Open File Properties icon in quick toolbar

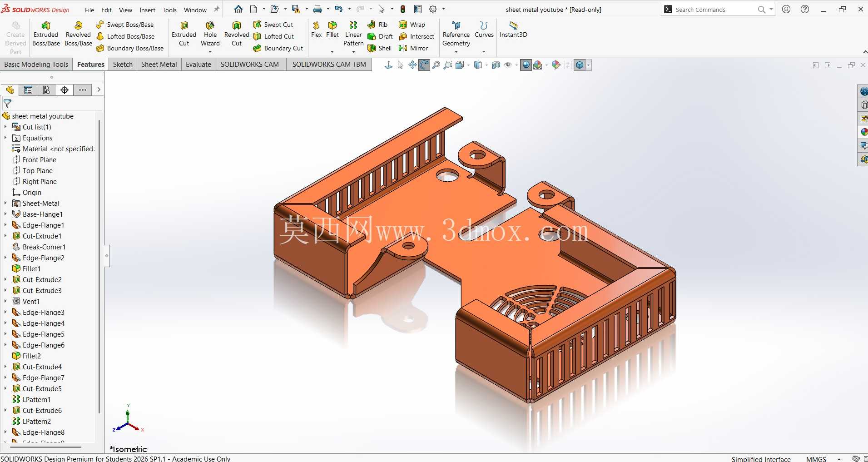pos(418,9)
